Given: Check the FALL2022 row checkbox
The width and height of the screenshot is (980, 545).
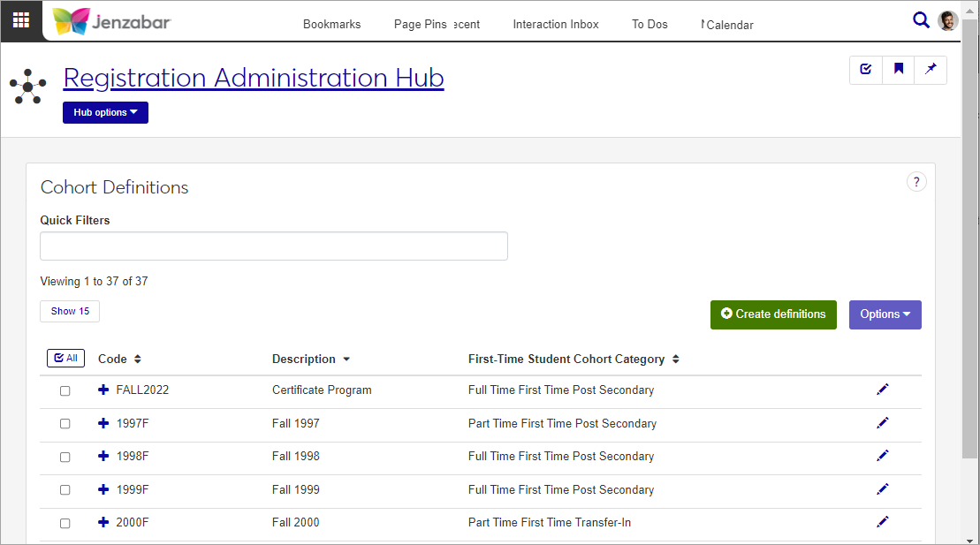Looking at the screenshot, I should click(65, 390).
